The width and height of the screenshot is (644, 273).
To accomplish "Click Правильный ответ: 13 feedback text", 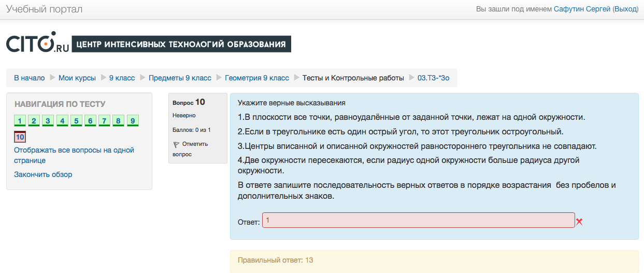I will click(275, 260).
